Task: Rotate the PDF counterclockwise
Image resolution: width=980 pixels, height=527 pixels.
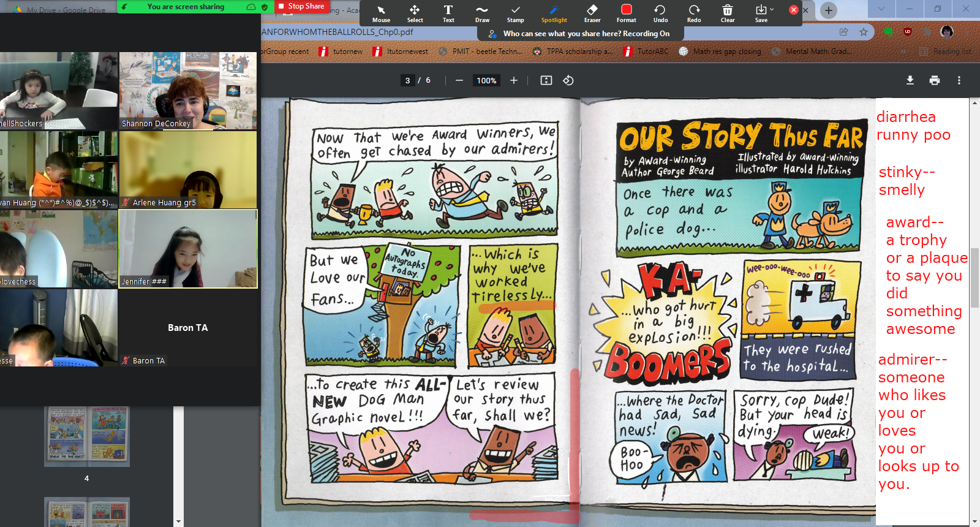Action: [x=568, y=80]
